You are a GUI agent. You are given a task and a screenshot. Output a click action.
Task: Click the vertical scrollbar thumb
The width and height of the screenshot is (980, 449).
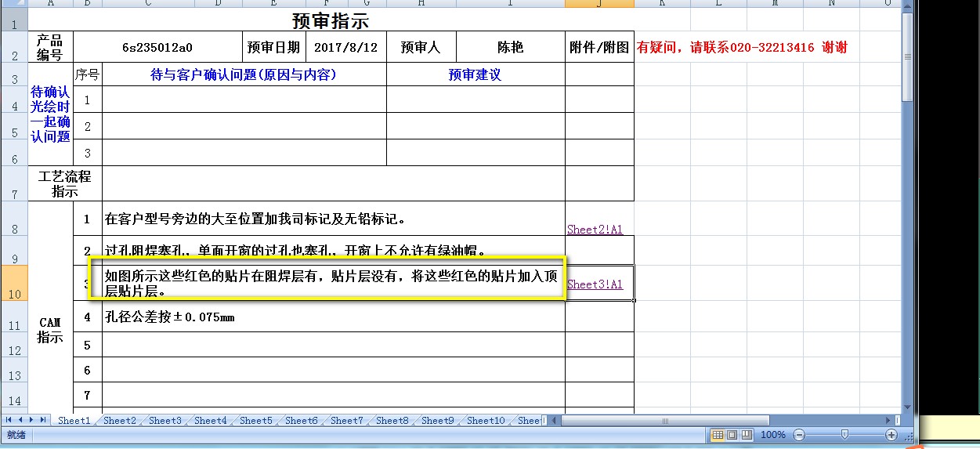[x=907, y=57]
